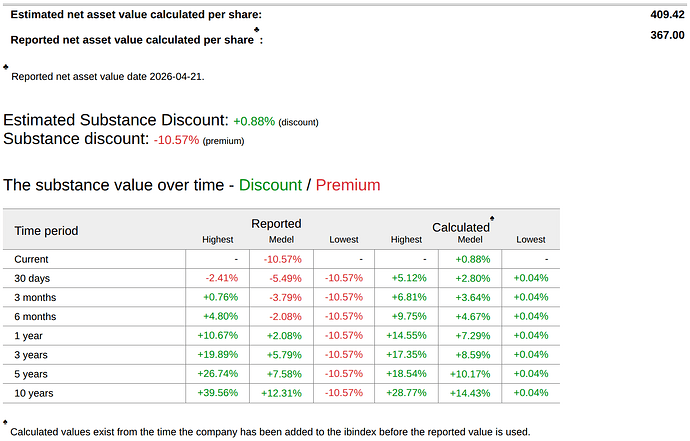Select the estimated net asset value 409.42
This screenshot has width=690, height=441.
tap(667, 15)
